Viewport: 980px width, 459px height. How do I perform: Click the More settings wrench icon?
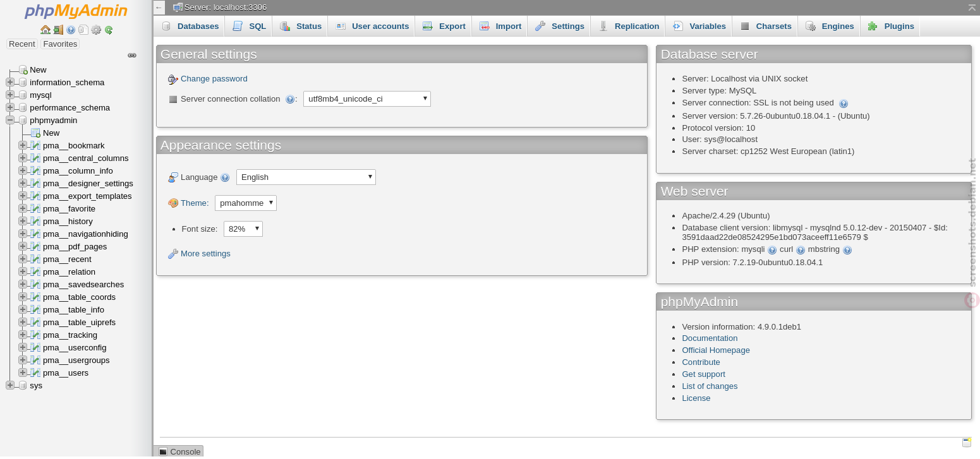(x=173, y=254)
